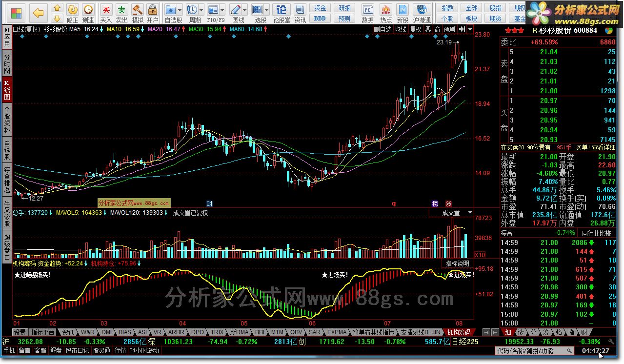Click the search magnifier in code box
This screenshot has height=364, width=624.
coord(569,350)
